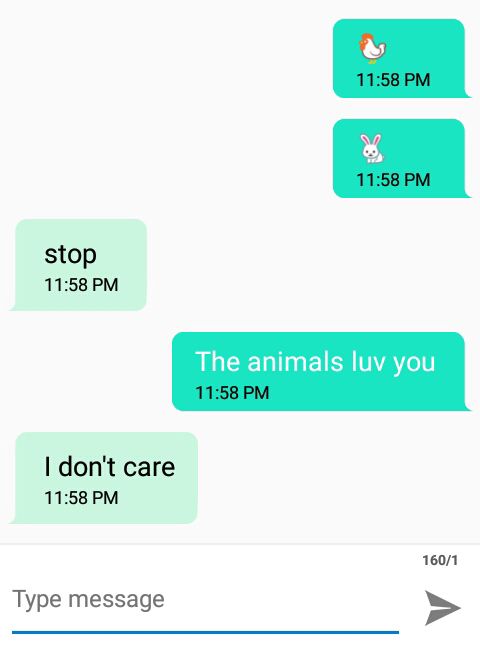This screenshot has width=480, height=658.
Task: Select the "The animals luv you" message
Action: click(x=321, y=371)
